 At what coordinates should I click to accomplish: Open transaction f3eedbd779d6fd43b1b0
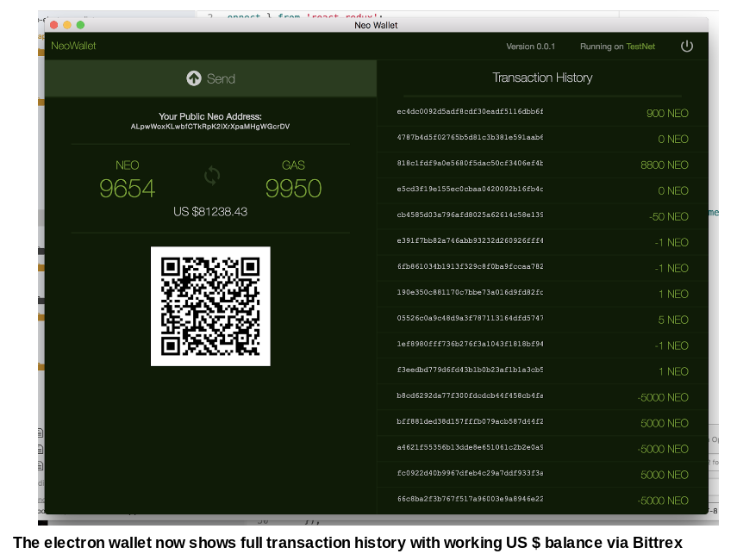click(x=470, y=370)
